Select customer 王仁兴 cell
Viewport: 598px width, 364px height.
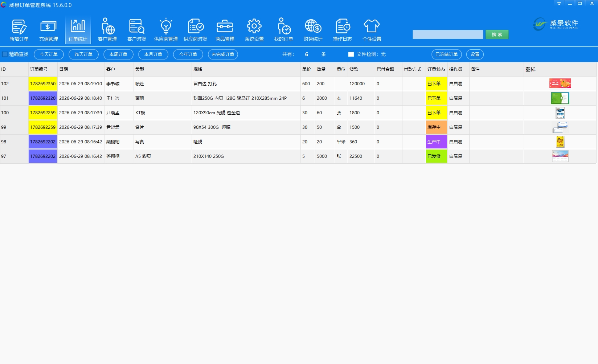119,98
